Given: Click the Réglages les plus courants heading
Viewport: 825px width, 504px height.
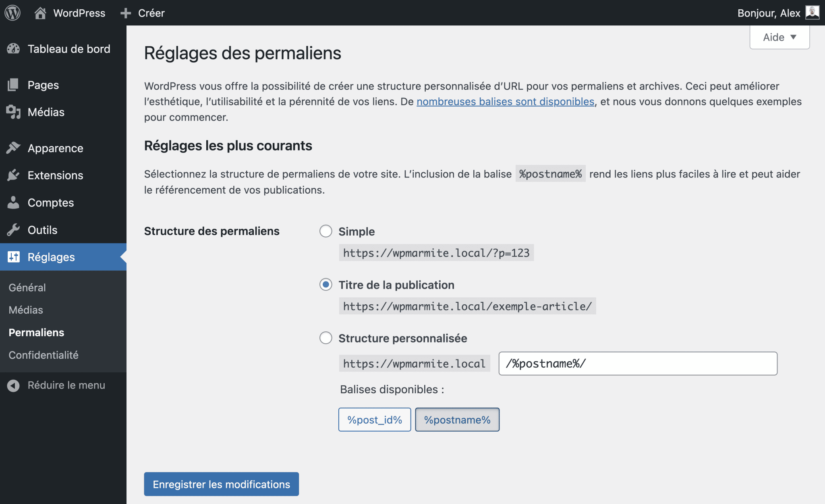Looking at the screenshot, I should pyautogui.click(x=228, y=146).
